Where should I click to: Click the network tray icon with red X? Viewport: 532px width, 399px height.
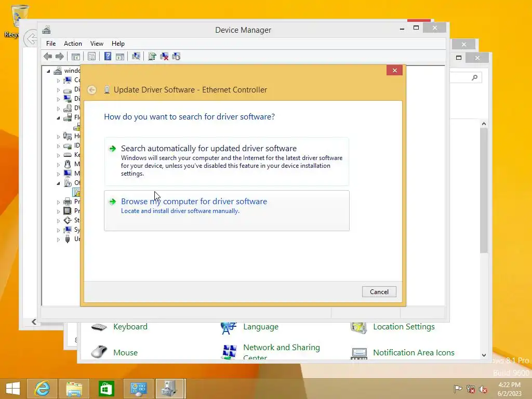click(471, 389)
